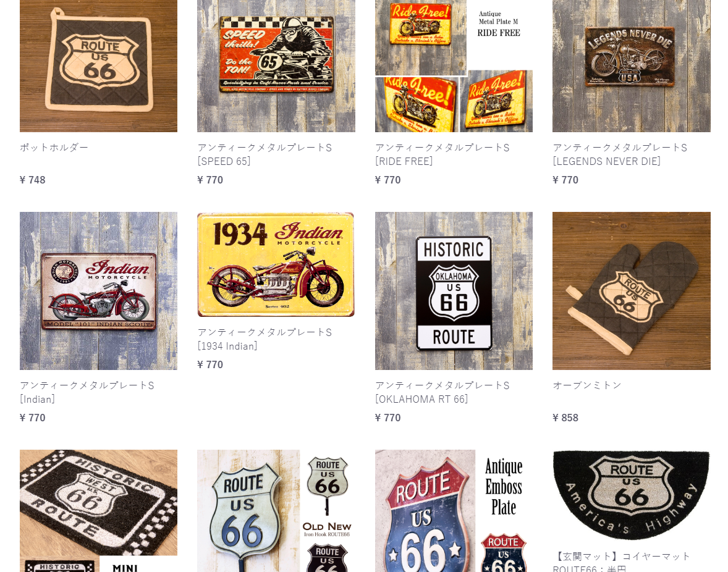Open the [OKLAHOMA RT 66] title link
The width and height of the screenshot is (728, 572).
[442, 392]
